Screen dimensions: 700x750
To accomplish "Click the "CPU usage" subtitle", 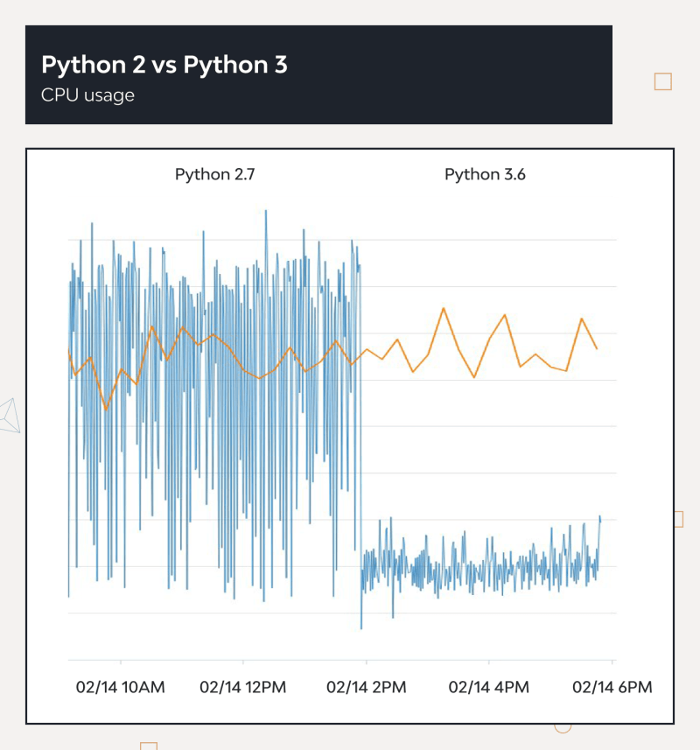I will click(87, 95).
